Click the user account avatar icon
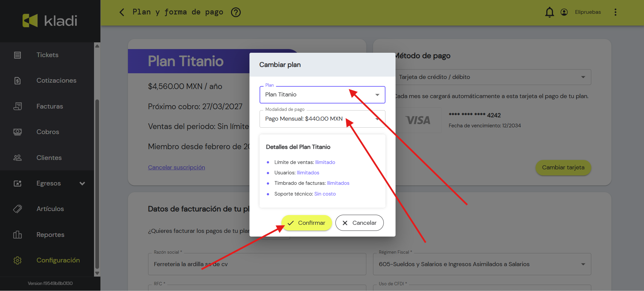The height and width of the screenshot is (291, 644). tap(564, 12)
